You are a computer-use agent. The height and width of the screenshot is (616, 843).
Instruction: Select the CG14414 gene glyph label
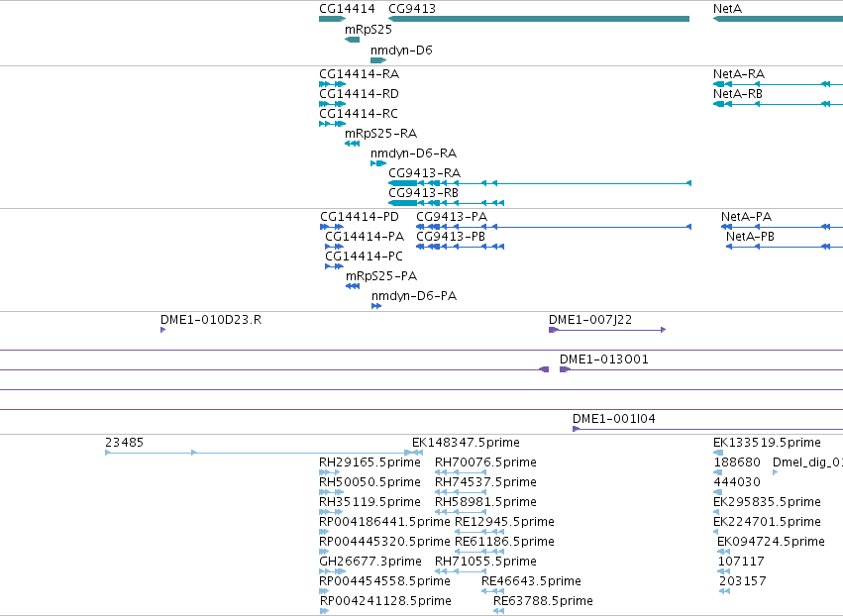347,9
